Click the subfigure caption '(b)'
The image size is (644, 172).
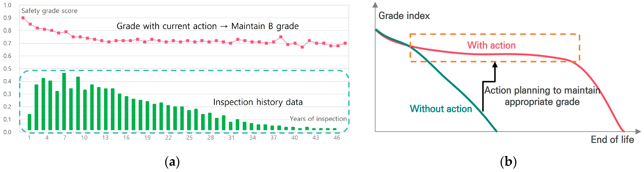[508, 162]
